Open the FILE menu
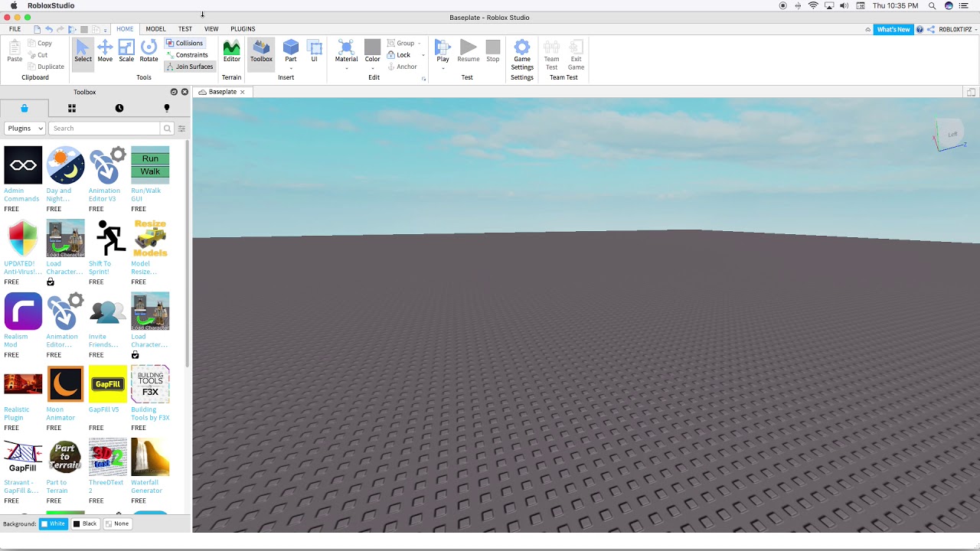This screenshot has width=980, height=551. (x=15, y=29)
